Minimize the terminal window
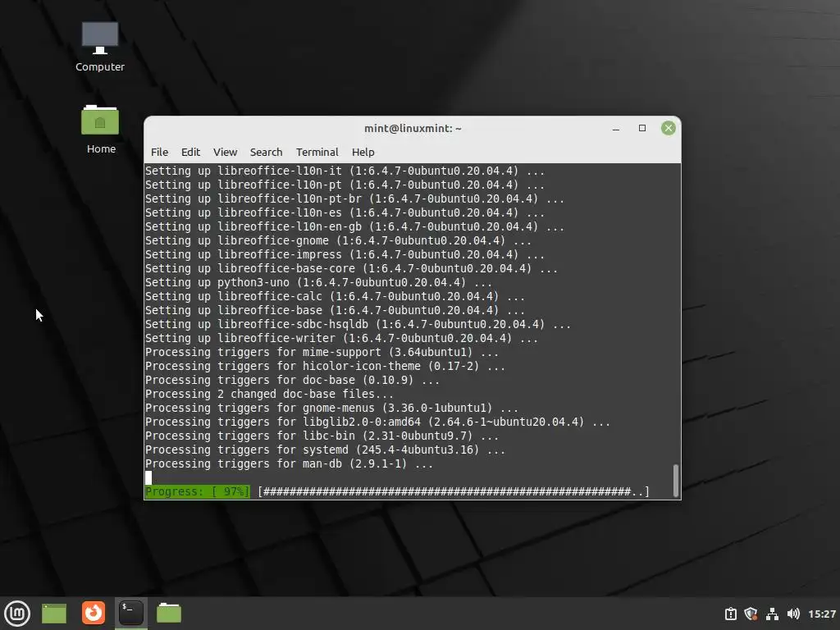Screen dimensions: 840x630 click(616, 129)
